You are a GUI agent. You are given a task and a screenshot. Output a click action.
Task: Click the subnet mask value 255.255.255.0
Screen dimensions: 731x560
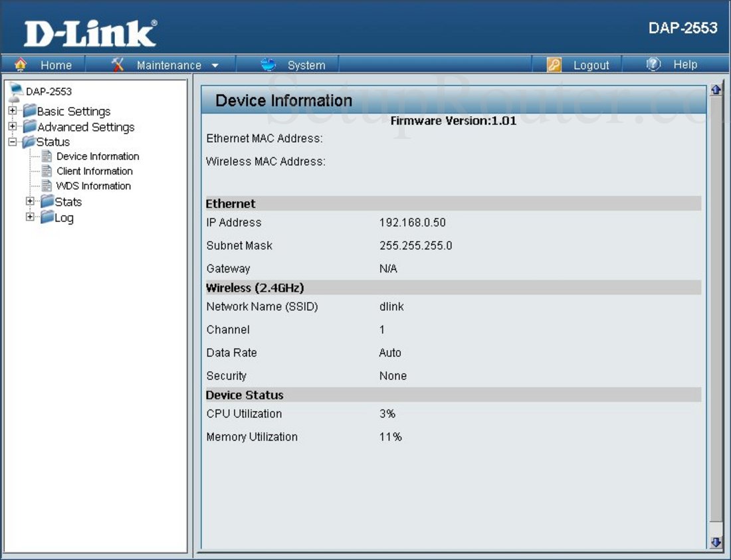[x=416, y=246]
